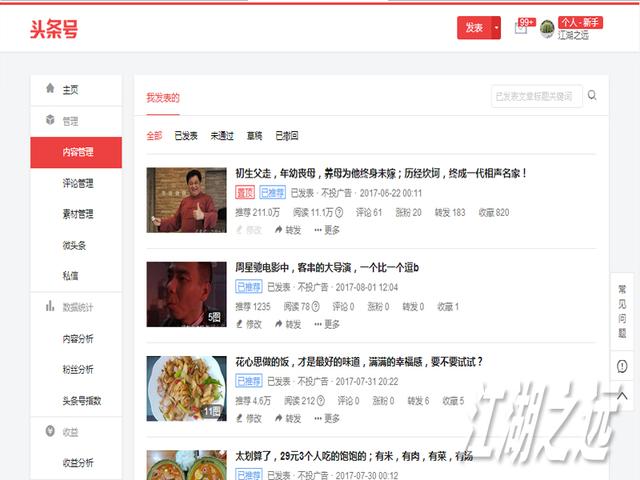Click the home icon next to 主页
The height and width of the screenshot is (480, 640).
point(50,89)
